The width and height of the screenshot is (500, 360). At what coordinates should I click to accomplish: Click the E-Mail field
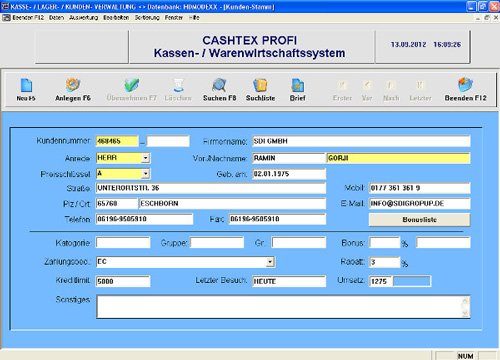coord(420,203)
